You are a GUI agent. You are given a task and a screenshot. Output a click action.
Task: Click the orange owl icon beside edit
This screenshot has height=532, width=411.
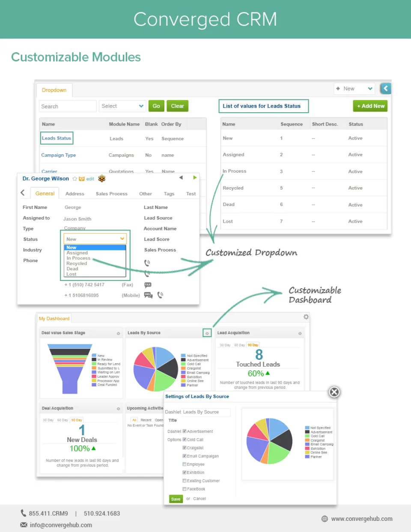click(81, 179)
